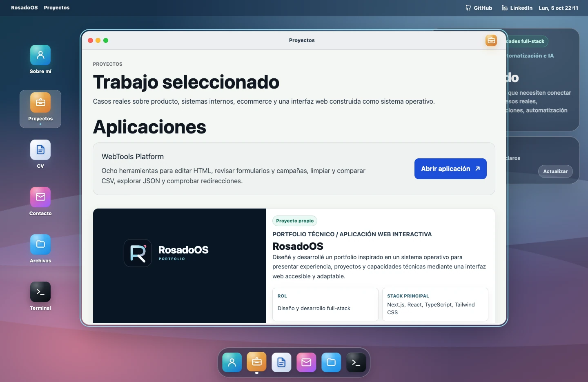Open the Proyectos menu in the top bar
The width and height of the screenshot is (588, 382).
pyautogui.click(x=57, y=8)
